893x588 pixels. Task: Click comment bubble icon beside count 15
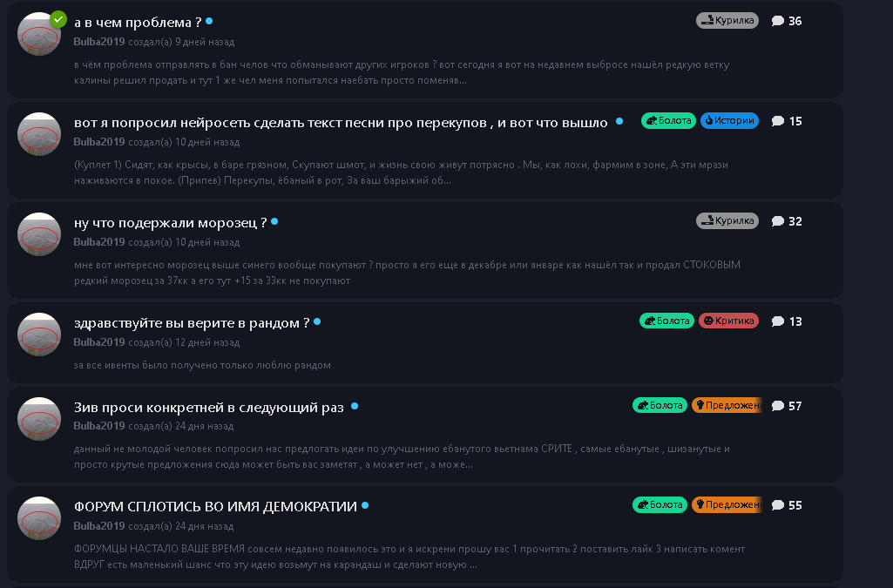777,121
